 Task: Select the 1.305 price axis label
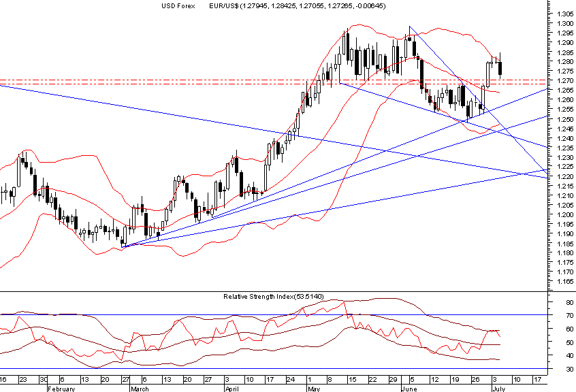[565, 14]
